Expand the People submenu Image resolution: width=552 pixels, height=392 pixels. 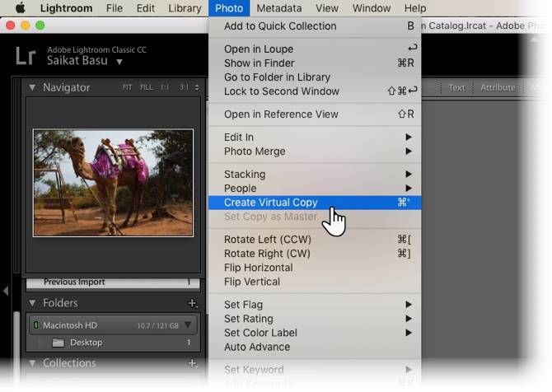pyautogui.click(x=315, y=189)
